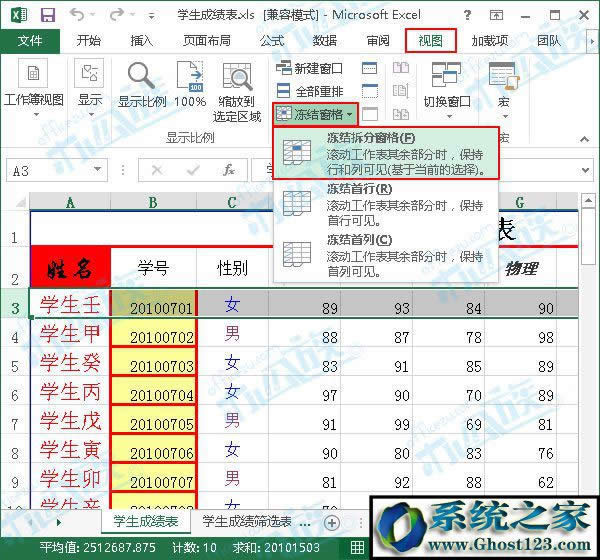Open the 显示比例 zoom dialog

[142, 85]
